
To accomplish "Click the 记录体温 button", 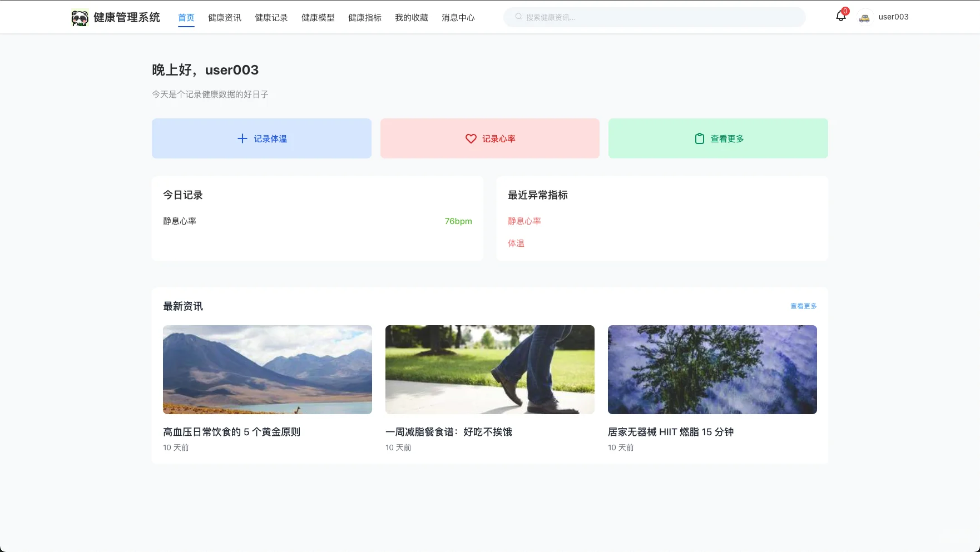I will tap(261, 138).
